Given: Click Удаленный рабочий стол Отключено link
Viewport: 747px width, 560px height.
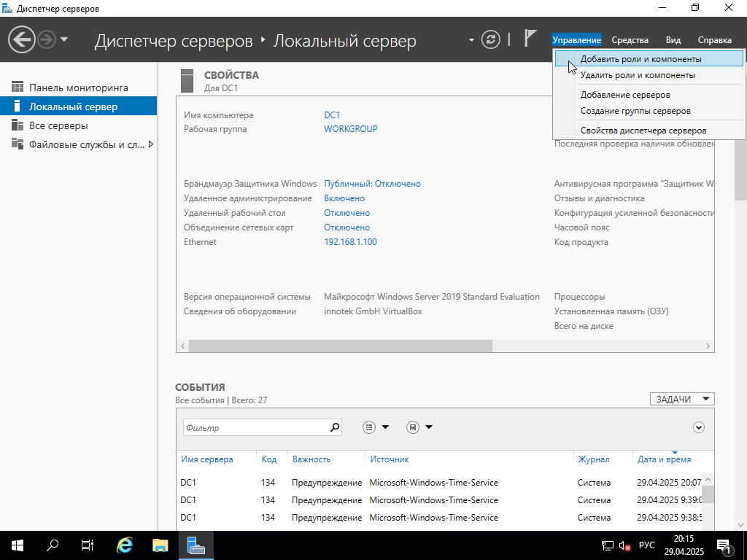Looking at the screenshot, I should point(347,213).
